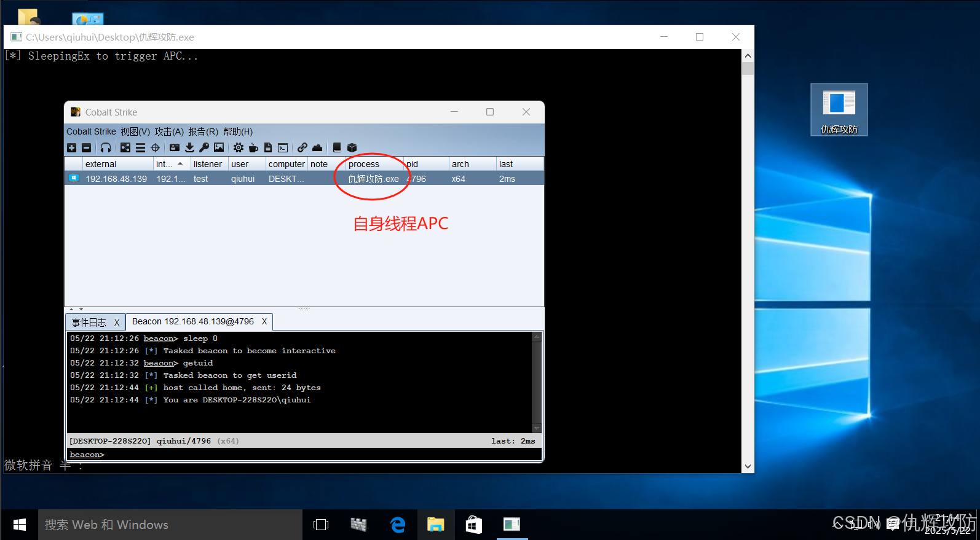Click the x64 arch cell
Screen dimensions: 980x540
[459, 179]
